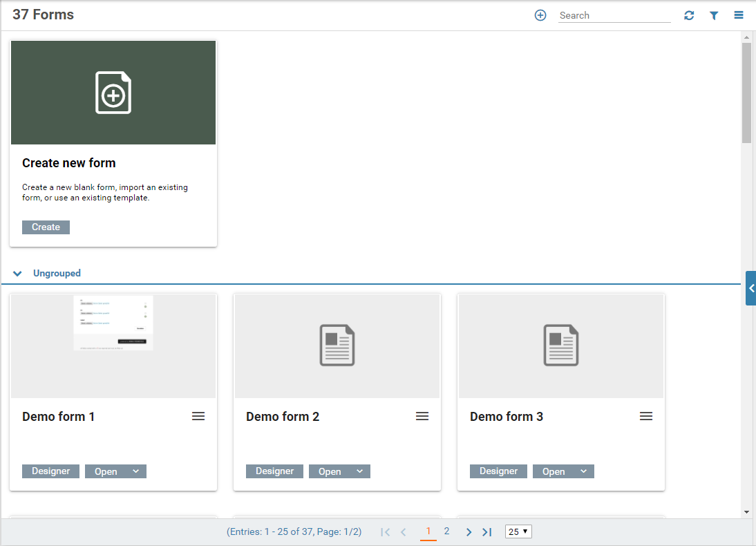The image size is (756, 546).
Task: Open Demo form 3 hamburger menu
Action: tap(646, 416)
